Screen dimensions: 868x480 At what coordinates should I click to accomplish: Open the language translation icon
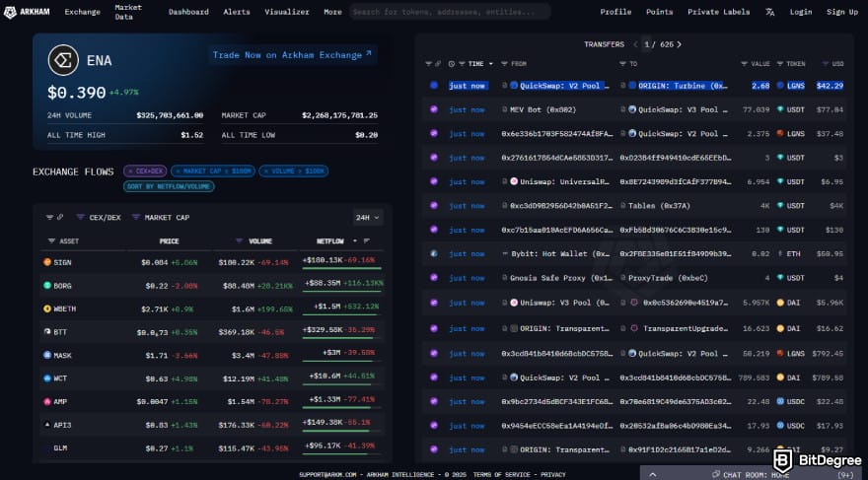[x=770, y=12]
